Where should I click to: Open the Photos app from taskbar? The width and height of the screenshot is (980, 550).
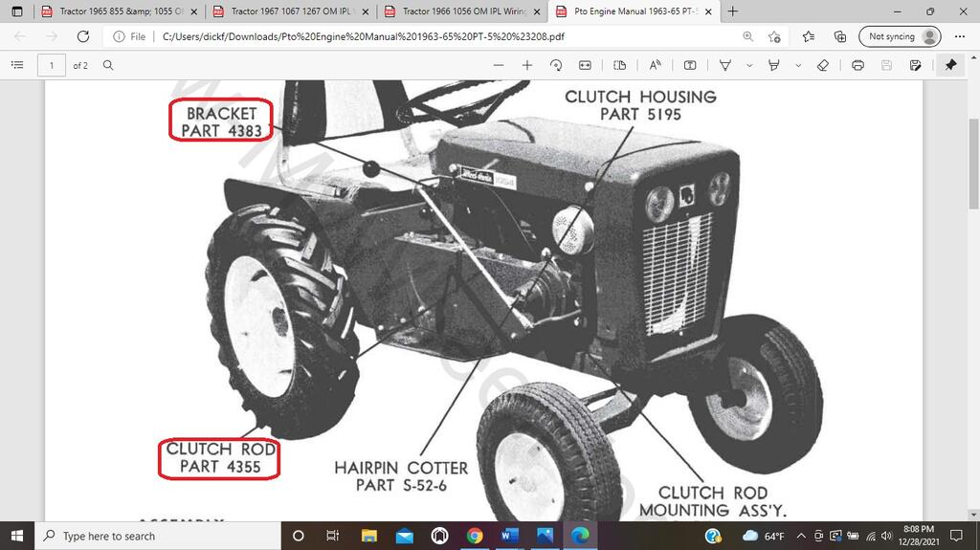point(545,536)
